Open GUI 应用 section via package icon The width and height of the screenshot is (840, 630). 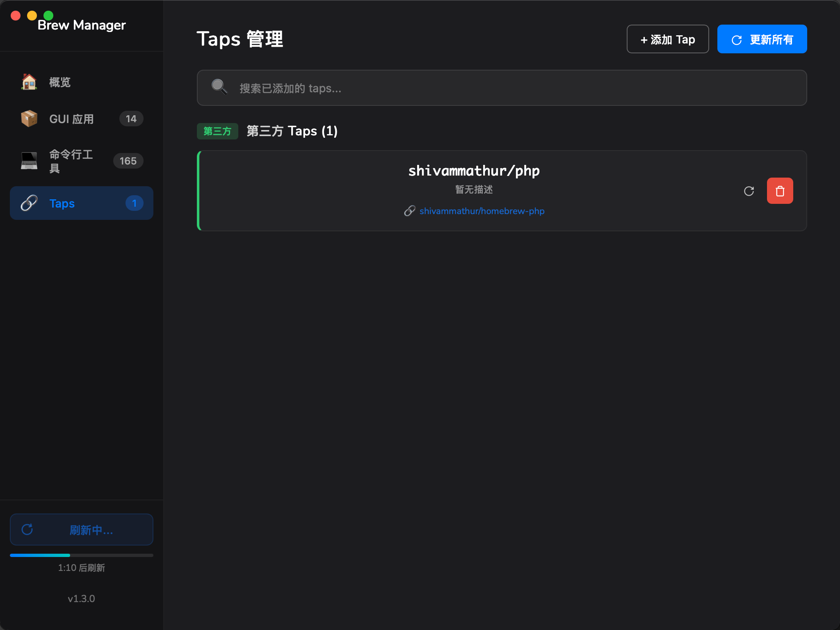[29, 119]
